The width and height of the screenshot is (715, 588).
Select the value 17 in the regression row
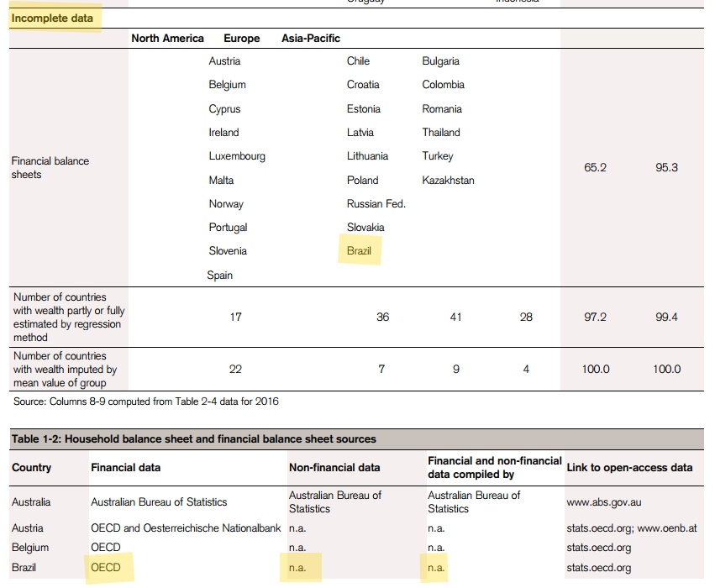coord(235,317)
